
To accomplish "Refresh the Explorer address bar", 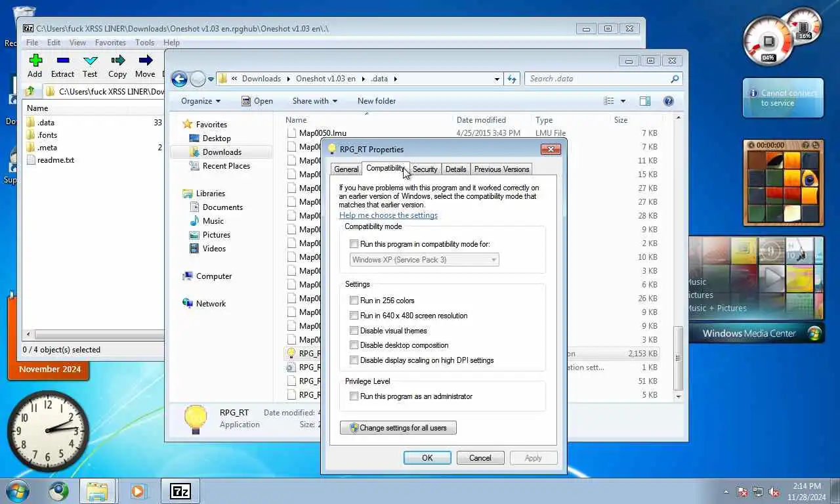I will tap(512, 79).
